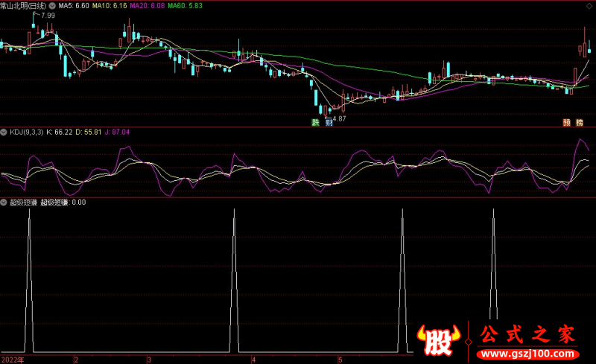Screen dimensions: 596x364
Task: Select the green MA60 moving average label
Action: (x=185, y=6)
